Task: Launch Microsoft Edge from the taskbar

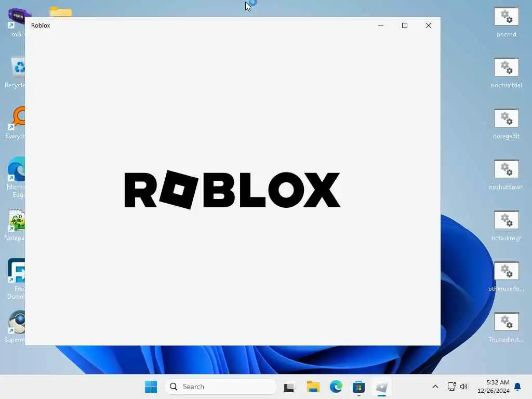Action: tap(336, 387)
